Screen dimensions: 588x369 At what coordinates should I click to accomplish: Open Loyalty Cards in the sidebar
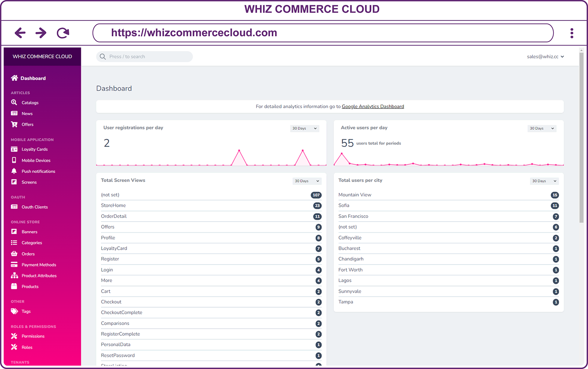coord(35,149)
